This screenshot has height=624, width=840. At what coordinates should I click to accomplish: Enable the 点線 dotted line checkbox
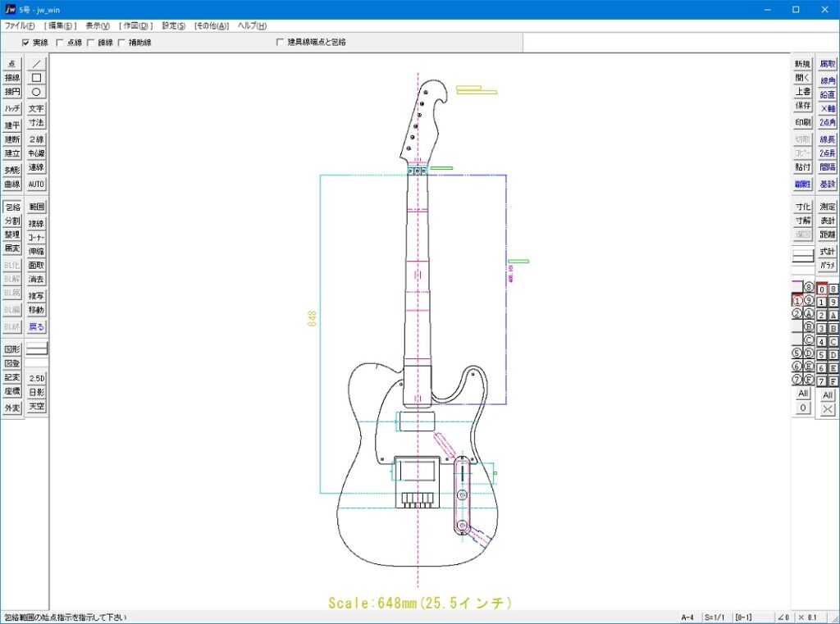[60, 42]
